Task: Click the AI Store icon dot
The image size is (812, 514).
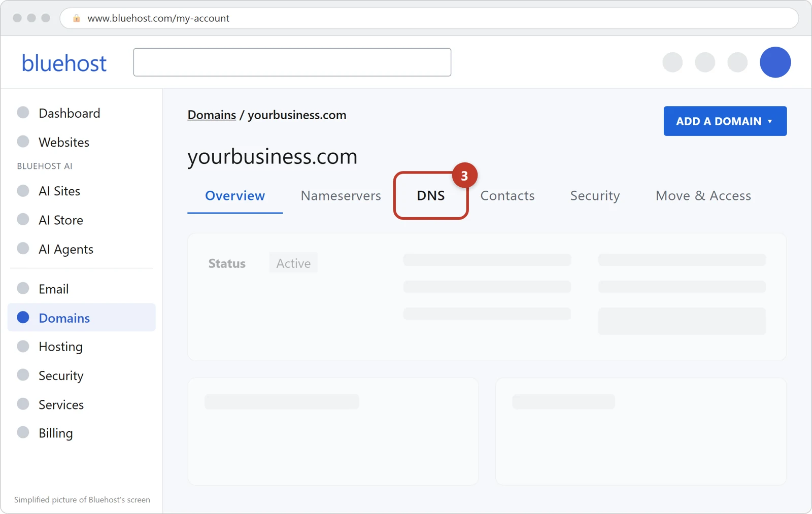Action: pyautogui.click(x=23, y=219)
